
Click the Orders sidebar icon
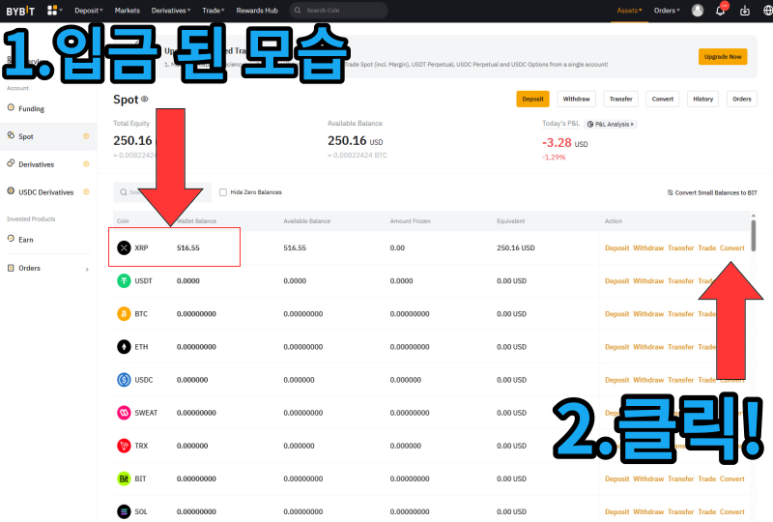coord(11,268)
